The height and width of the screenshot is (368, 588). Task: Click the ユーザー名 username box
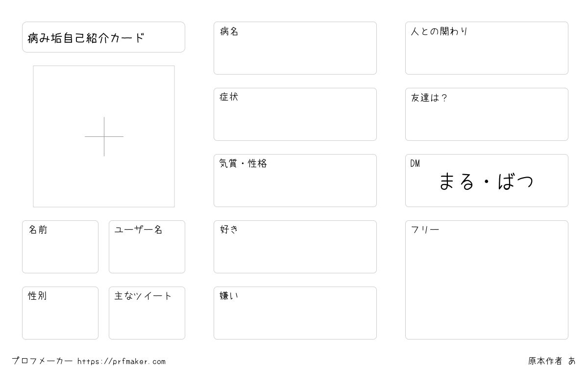tap(147, 247)
